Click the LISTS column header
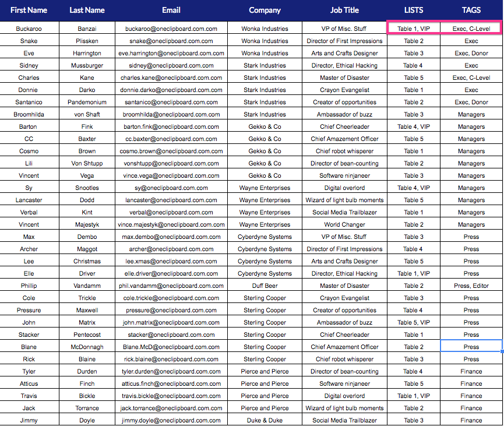Image resolution: width=504 pixels, height=426 pixels. click(x=414, y=10)
